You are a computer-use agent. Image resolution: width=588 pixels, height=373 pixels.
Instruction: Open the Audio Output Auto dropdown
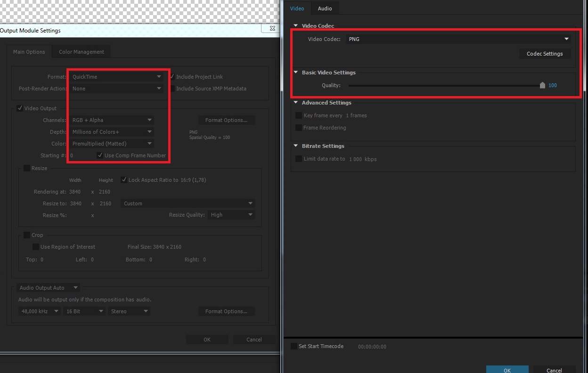tap(49, 287)
